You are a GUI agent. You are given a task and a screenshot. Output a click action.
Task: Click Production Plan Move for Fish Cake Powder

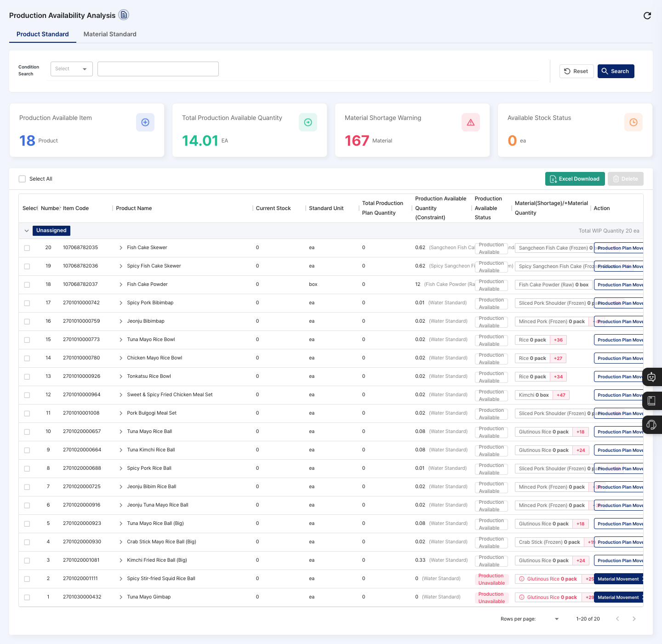(619, 285)
